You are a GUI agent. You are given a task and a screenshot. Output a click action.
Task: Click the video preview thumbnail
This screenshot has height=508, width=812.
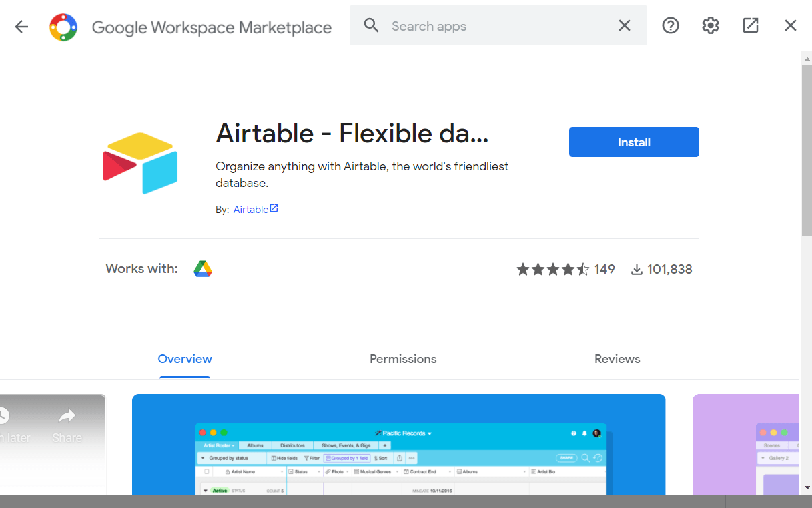coord(53,445)
